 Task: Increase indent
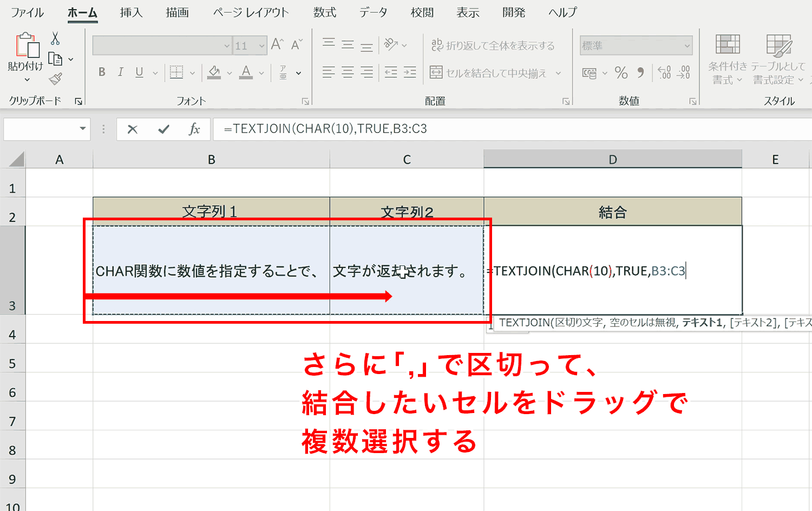click(x=410, y=72)
